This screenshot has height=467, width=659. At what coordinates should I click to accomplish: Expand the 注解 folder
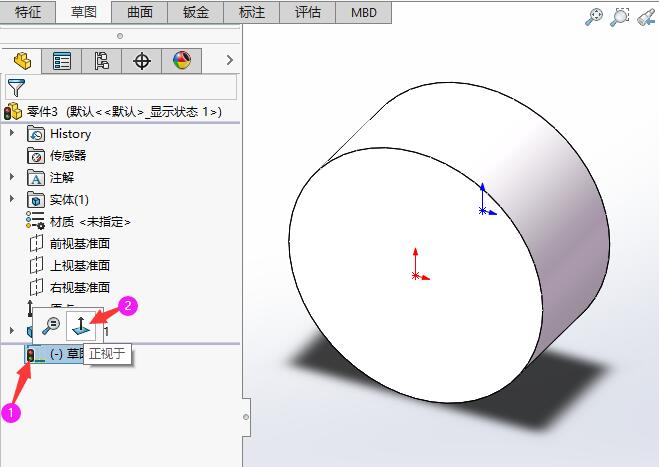[12, 177]
